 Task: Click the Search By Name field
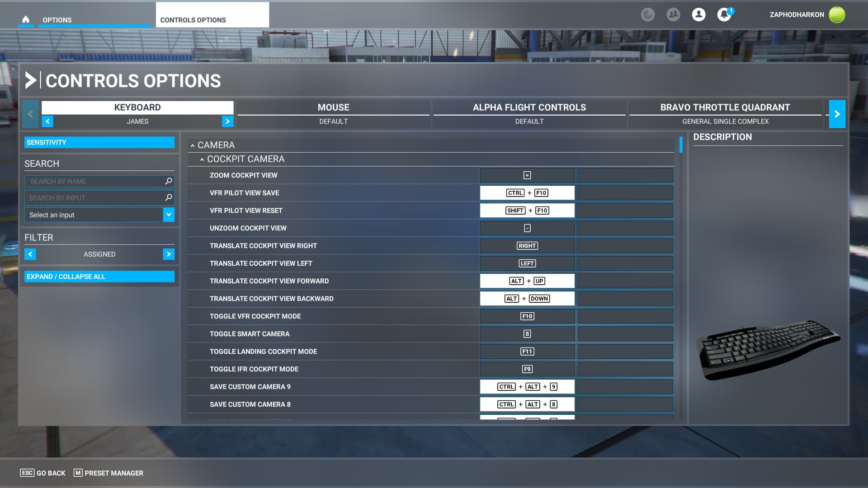95,181
